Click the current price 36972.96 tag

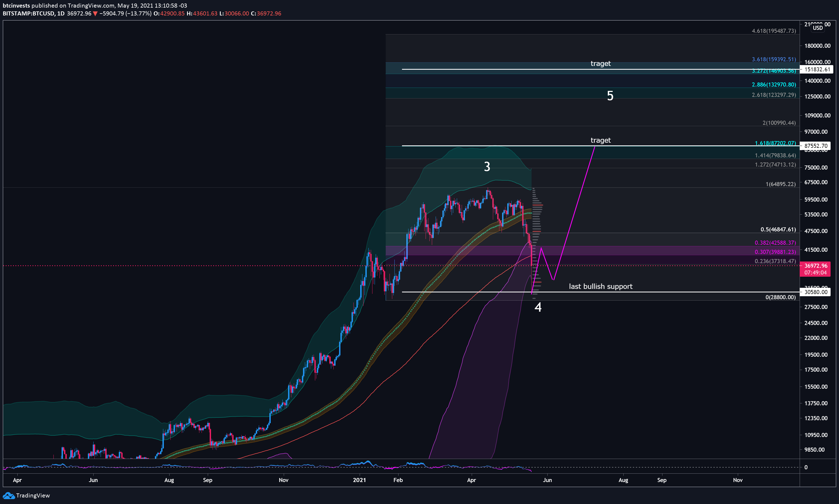coord(815,266)
